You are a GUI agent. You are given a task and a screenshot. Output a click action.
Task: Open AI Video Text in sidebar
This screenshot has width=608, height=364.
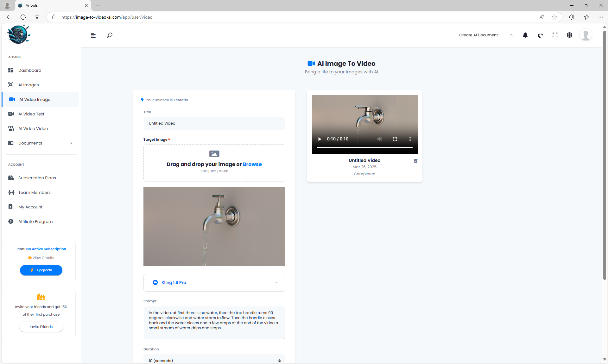[x=31, y=114]
